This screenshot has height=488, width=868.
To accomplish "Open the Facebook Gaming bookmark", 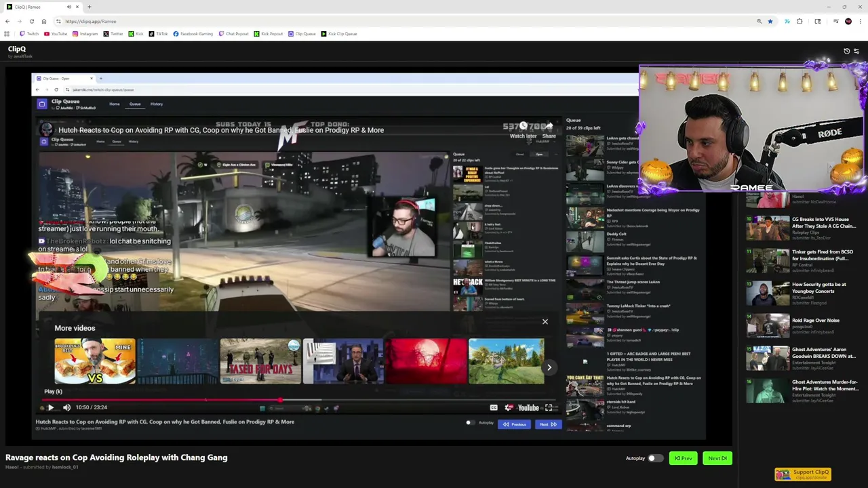I will [x=193, y=34].
